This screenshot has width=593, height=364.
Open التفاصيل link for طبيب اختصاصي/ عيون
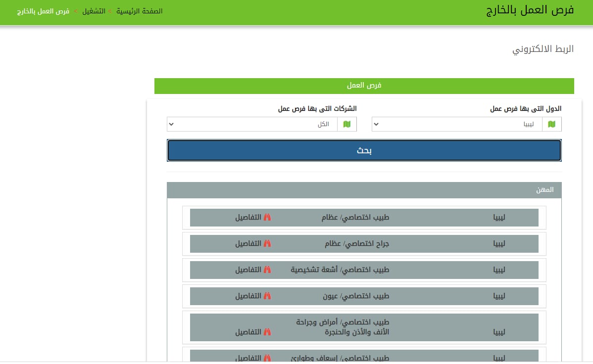[x=248, y=296]
